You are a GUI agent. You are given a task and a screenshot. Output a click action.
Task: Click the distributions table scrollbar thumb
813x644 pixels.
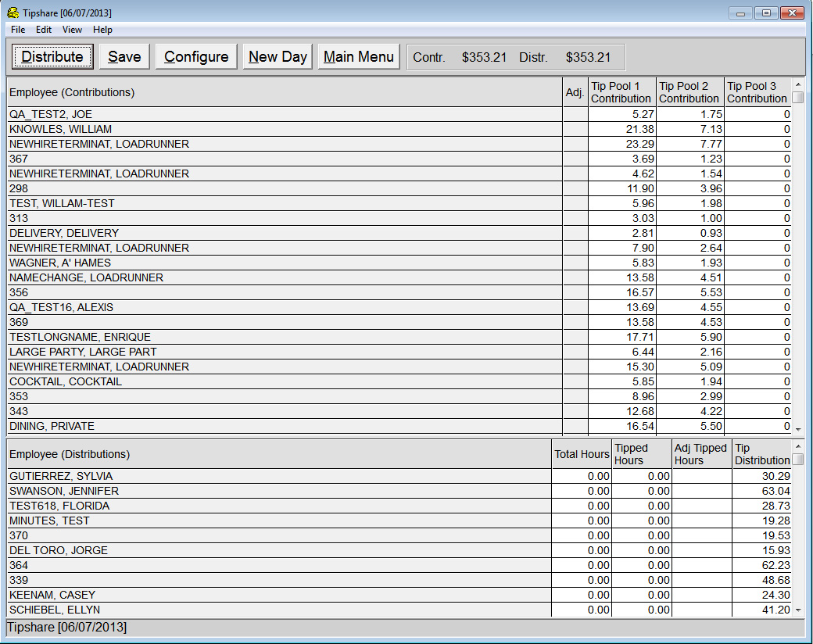[797, 460]
